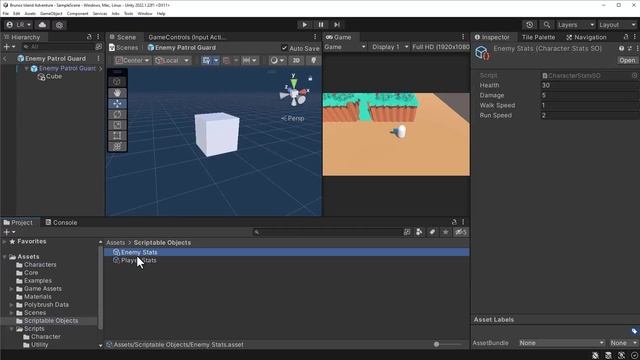Viewport: 640px width, 360px height.
Task: Click the Assets breadcrumb in Project
Action: pyautogui.click(x=116, y=242)
